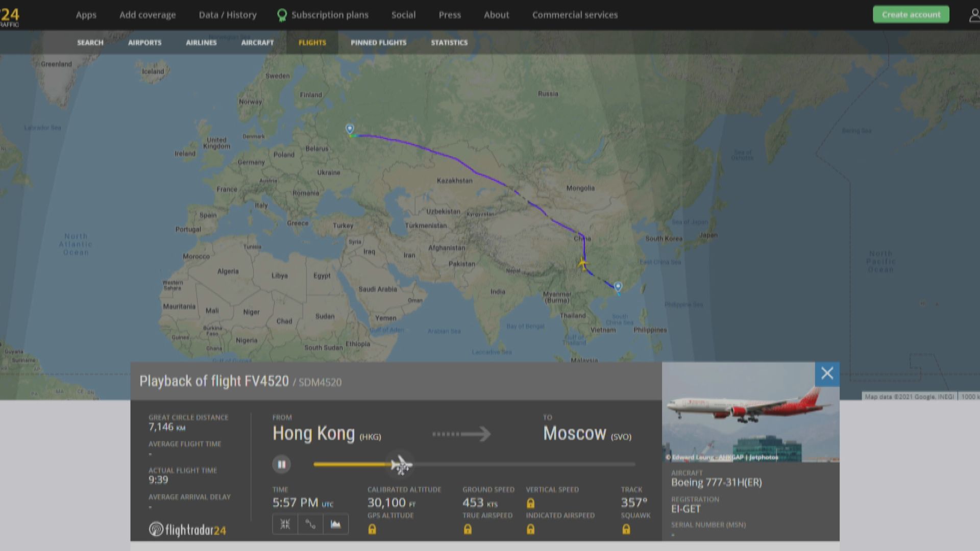Open the Data / History menu

228,15
